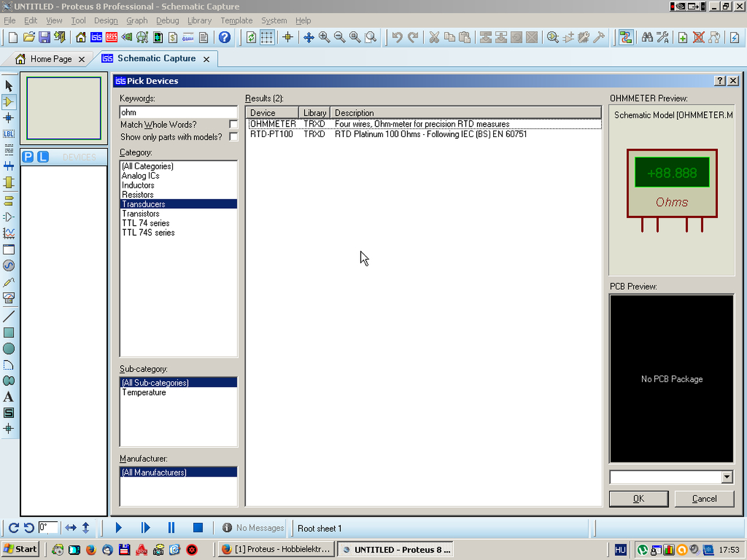Screen dimensions: 747x560
Task: Click the cut scissors icon
Action: pos(434,37)
